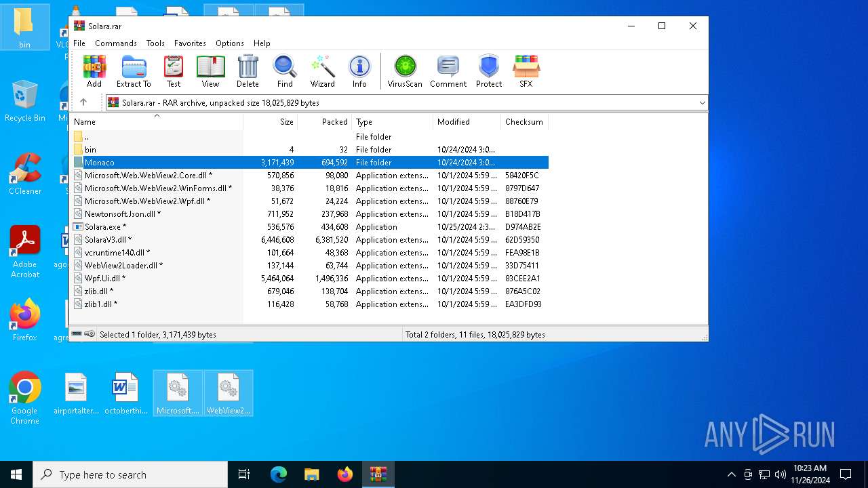Screen dimensions: 868x488
Task: Click the Protect shield icon
Action: click(489, 71)
